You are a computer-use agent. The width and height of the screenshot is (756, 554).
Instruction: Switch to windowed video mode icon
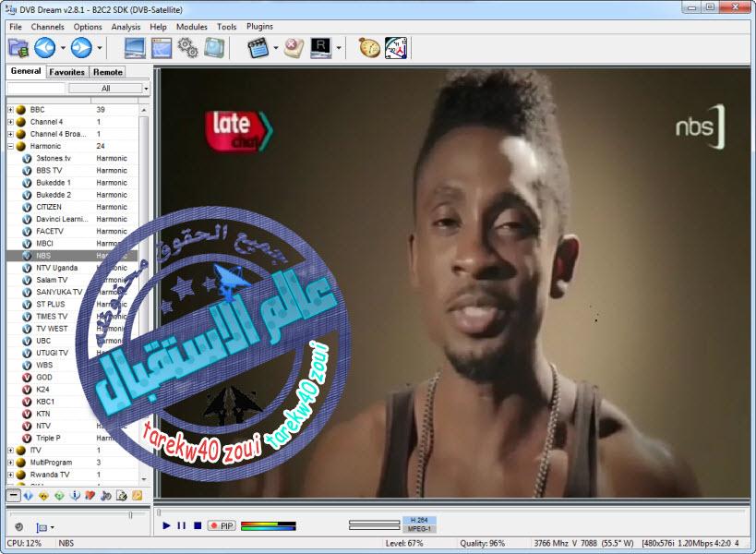coord(162,48)
